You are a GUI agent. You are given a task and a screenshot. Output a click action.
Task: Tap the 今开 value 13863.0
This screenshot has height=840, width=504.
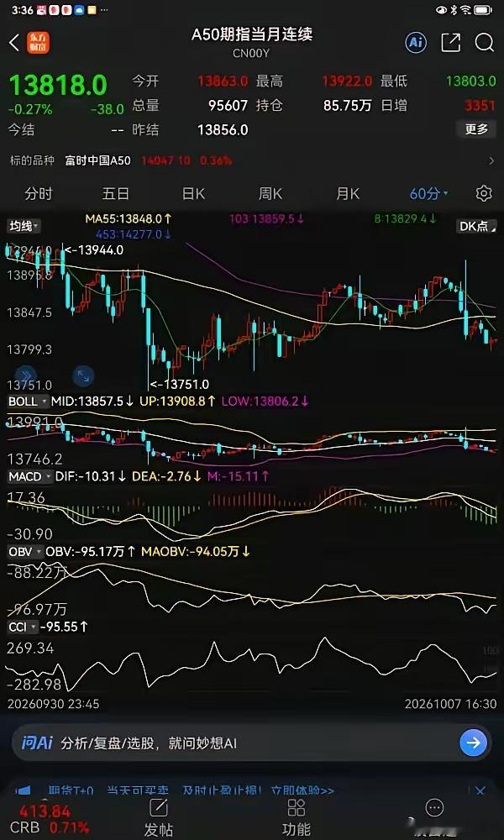pyautogui.click(x=223, y=81)
